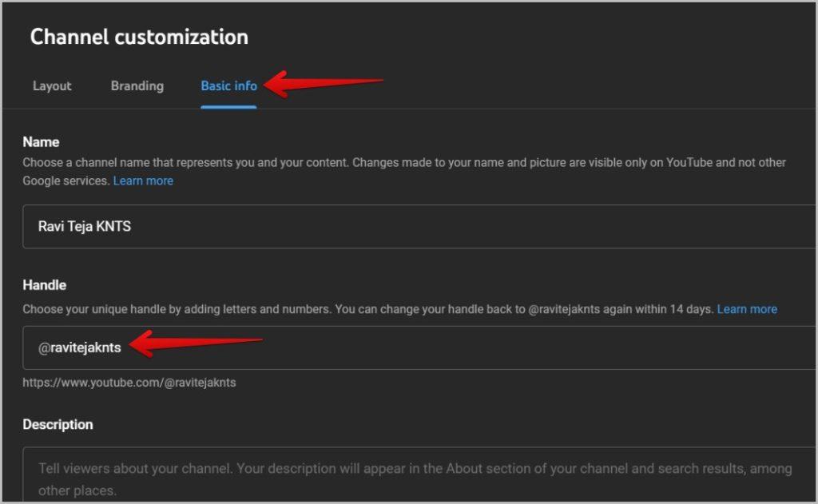Click the Handle section label
The image size is (818, 504).
click(45, 285)
